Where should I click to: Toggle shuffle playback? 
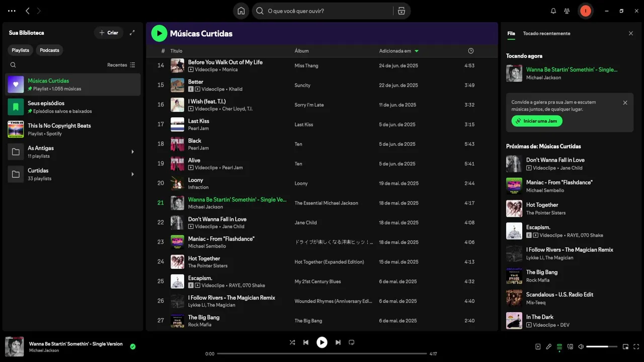click(x=292, y=342)
